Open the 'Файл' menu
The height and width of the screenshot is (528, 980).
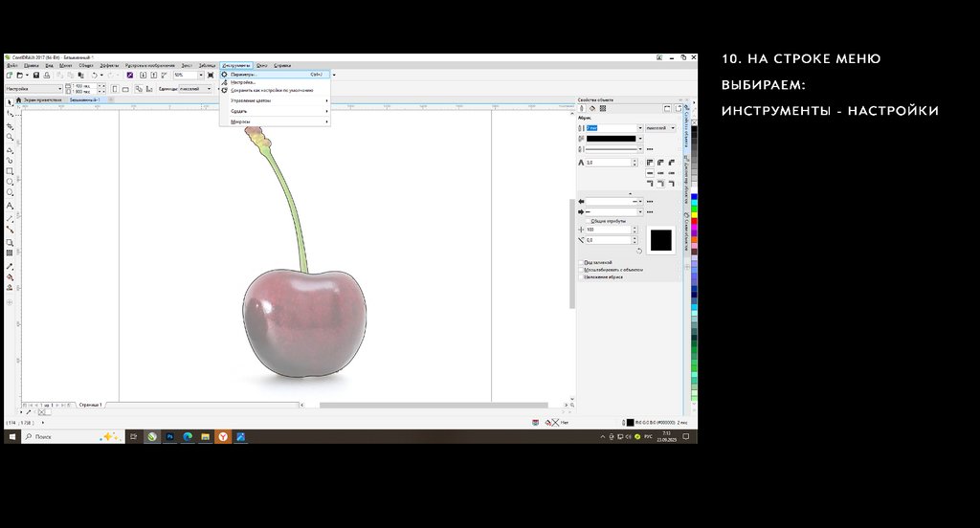coord(11,66)
